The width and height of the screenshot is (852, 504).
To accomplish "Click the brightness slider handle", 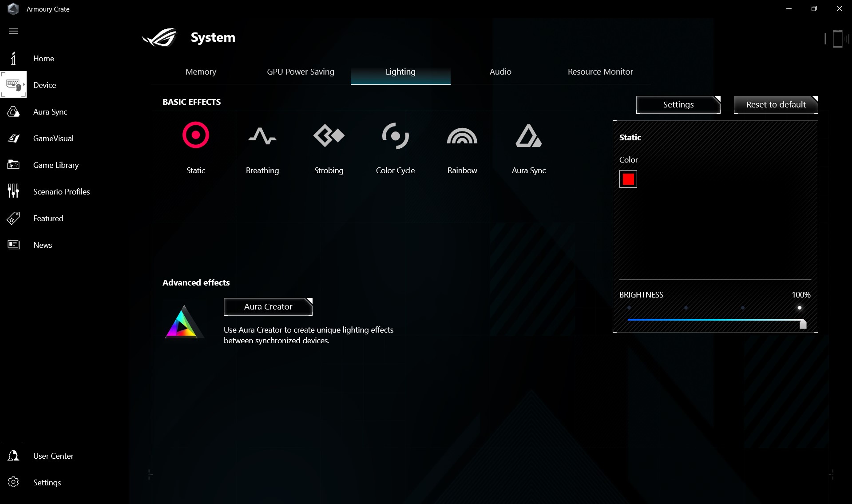I will pos(803,324).
